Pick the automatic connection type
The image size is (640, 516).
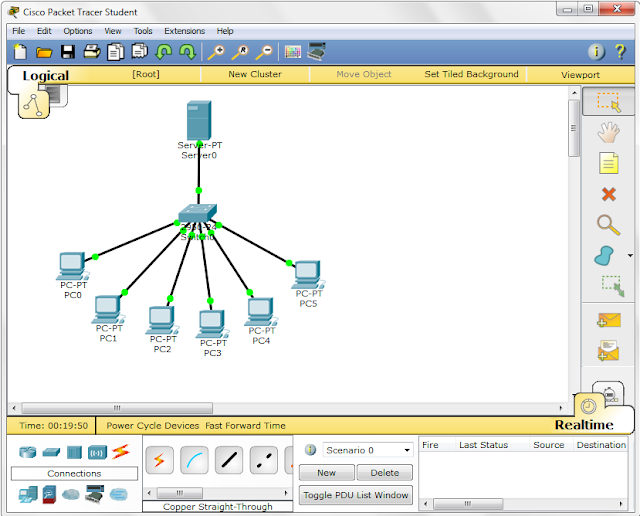point(159,460)
